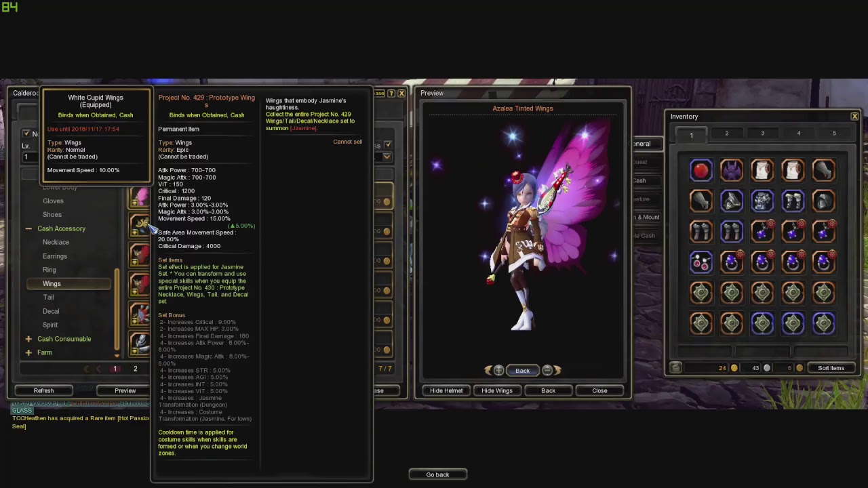The image size is (868, 488).
Task: Click the TCCHeathen rare item chat message
Action: [x=81, y=422]
